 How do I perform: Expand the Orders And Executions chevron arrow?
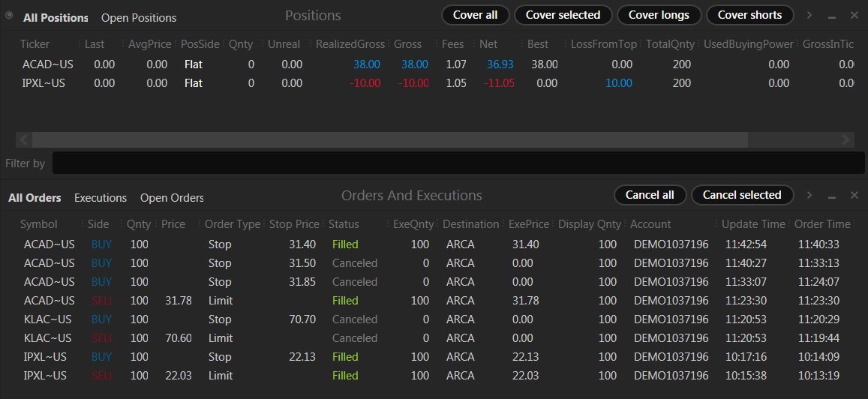pyautogui.click(x=809, y=195)
